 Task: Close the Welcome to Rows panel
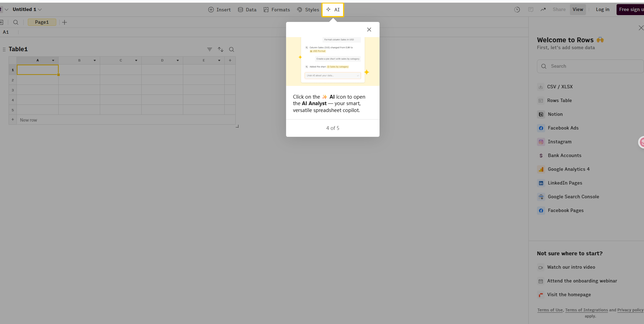pos(641,28)
